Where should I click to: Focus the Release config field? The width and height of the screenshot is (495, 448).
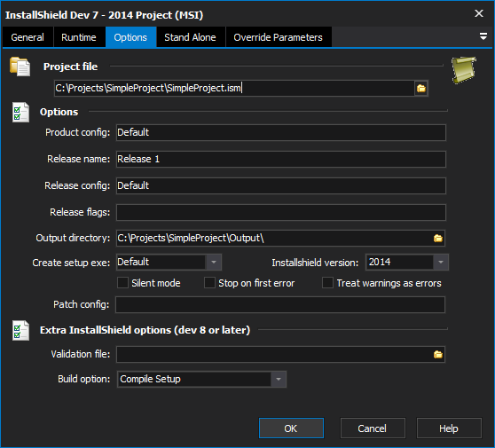point(281,185)
